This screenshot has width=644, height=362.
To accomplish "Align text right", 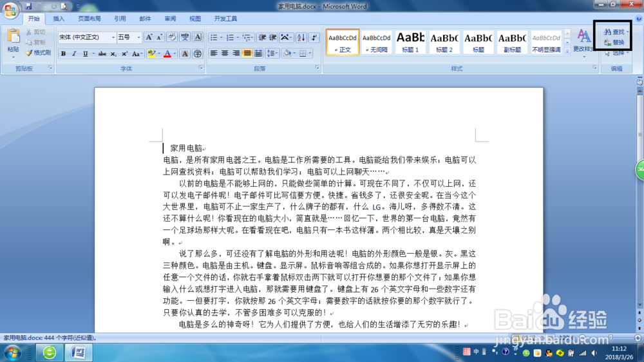I will pos(236,53).
